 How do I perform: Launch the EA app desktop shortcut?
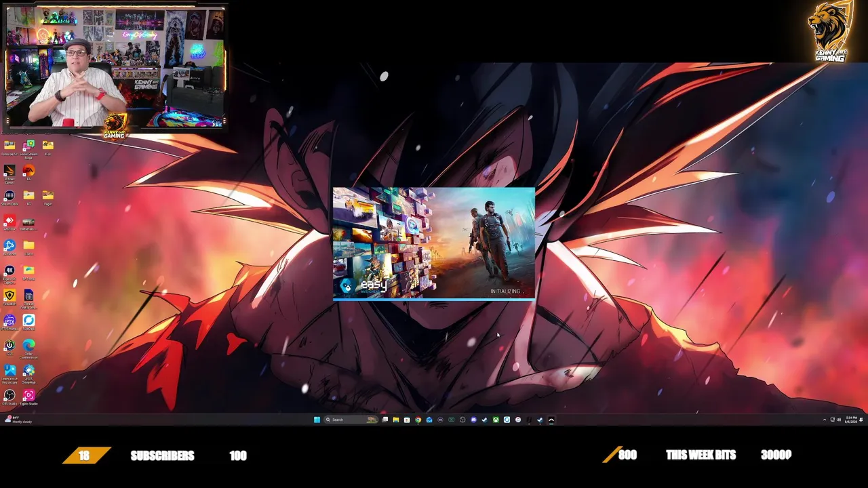point(28,173)
